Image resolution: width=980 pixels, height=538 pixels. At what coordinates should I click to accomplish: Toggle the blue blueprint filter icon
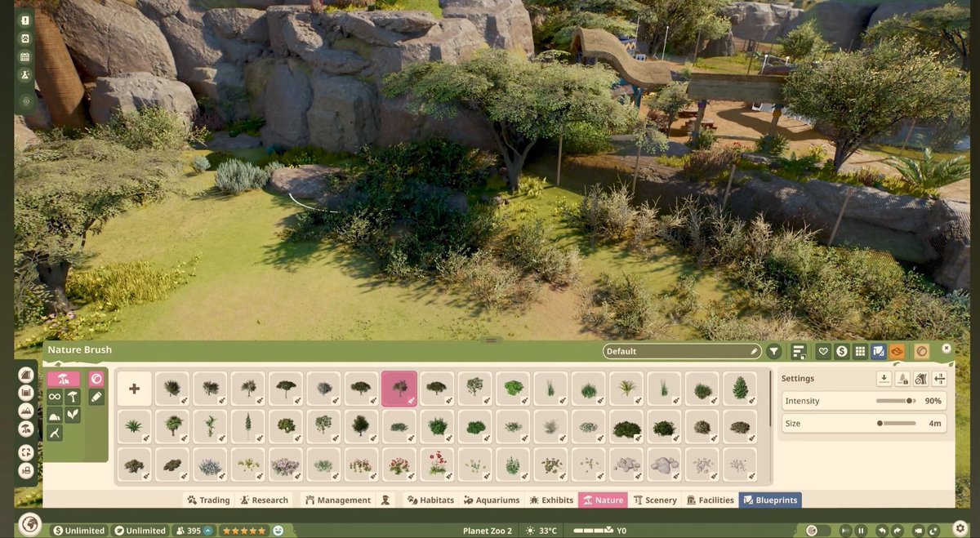click(x=878, y=351)
